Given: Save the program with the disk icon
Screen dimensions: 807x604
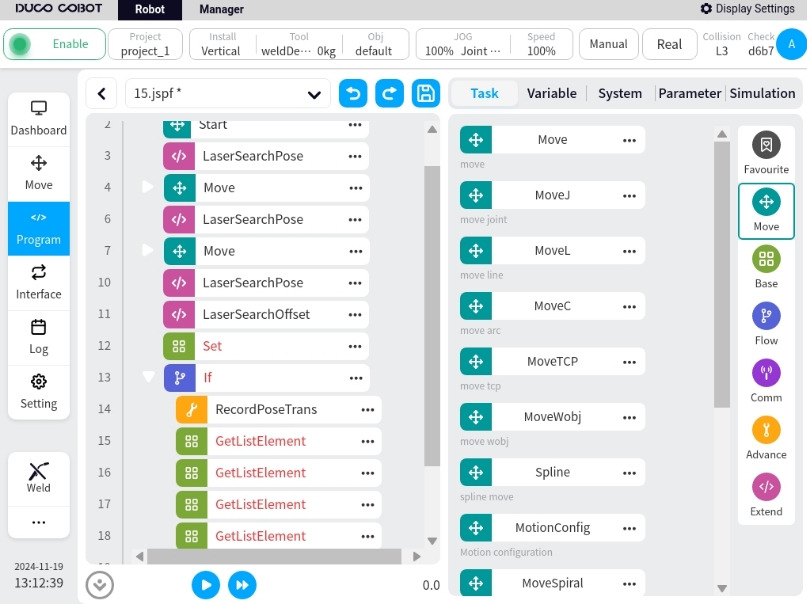Looking at the screenshot, I should coord(426,94).
